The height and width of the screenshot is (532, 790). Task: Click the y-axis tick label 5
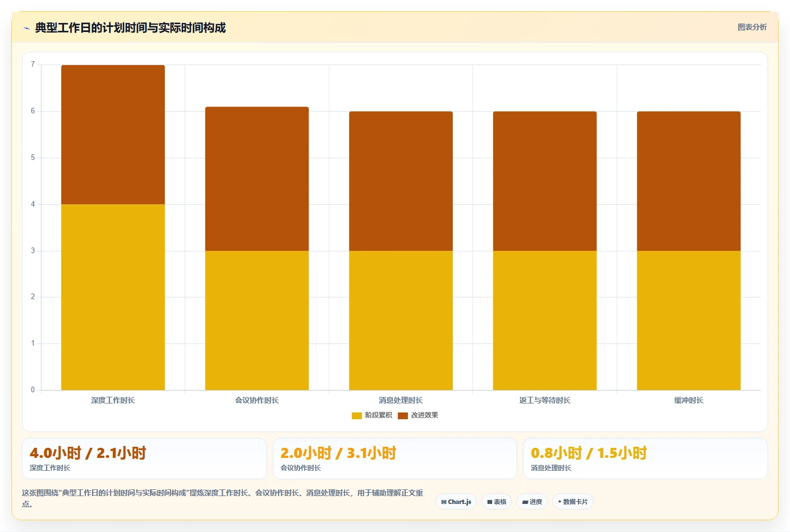pos(33,158)
